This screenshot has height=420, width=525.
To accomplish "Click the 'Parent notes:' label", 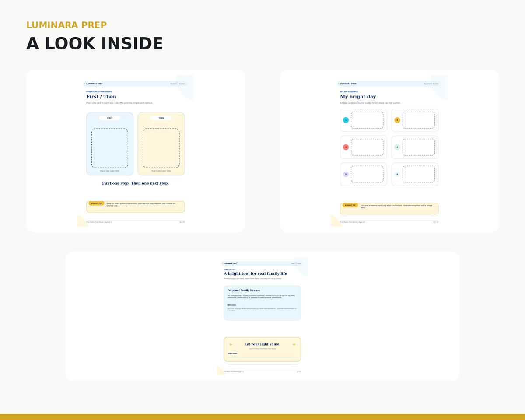I will click(x=232, y=353).
